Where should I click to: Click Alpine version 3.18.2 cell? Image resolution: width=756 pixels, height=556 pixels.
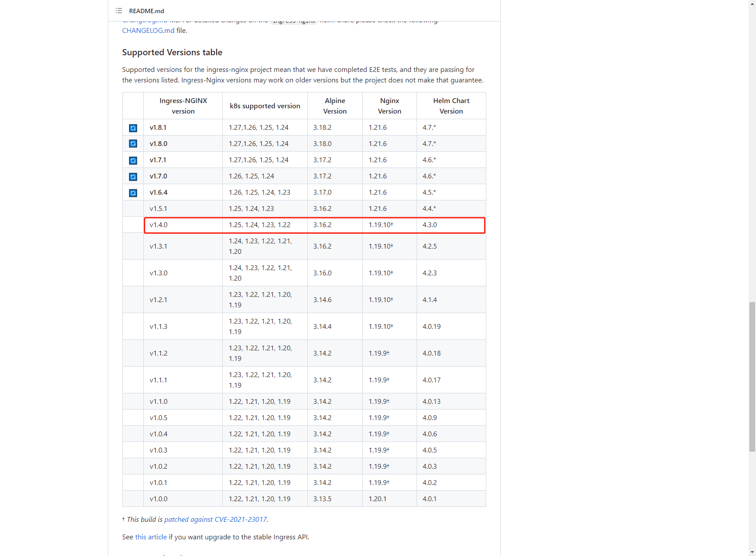tap(335, 128)
